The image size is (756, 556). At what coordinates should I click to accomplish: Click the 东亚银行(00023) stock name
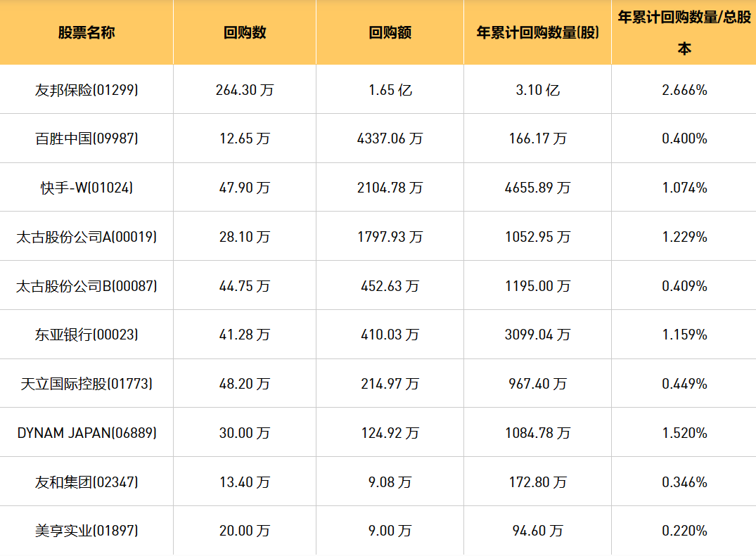click(x=87, y=335)
